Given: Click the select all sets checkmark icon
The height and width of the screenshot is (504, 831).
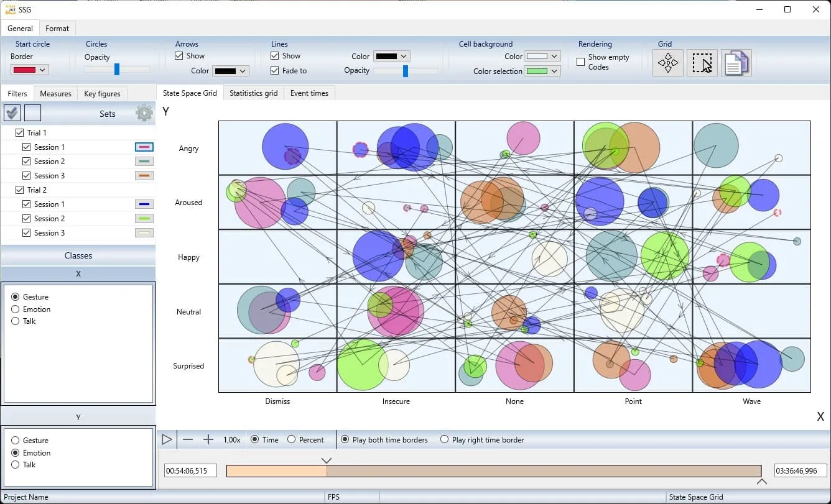Looking at the screenshot, I should (x=11, y=112).
